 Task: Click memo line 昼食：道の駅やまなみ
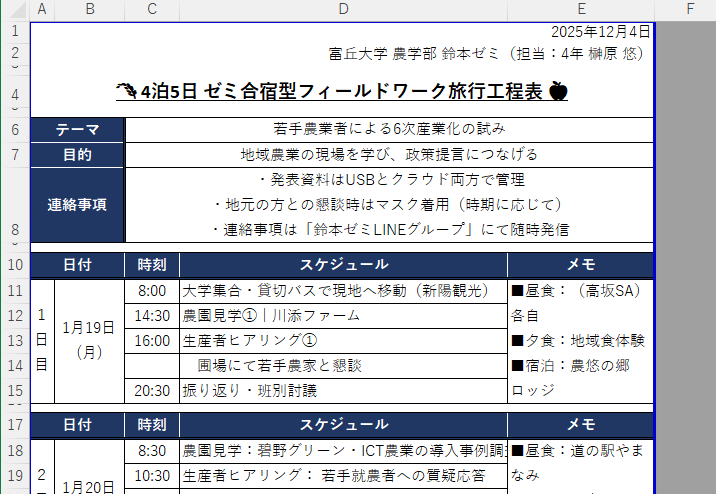tap(577, 463)
